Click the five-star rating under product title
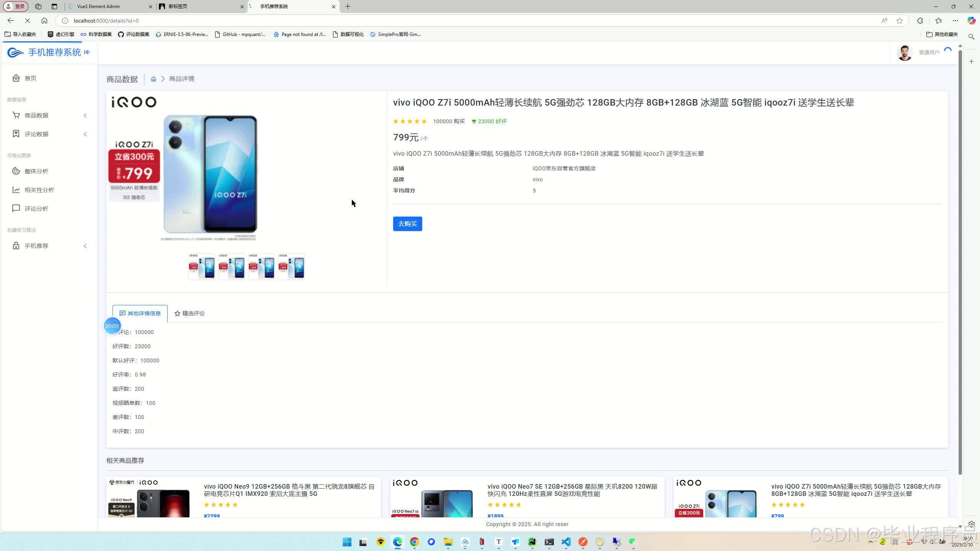Viewport: 980px width, 551px height. pyautogui.click(x=410, y=122)
